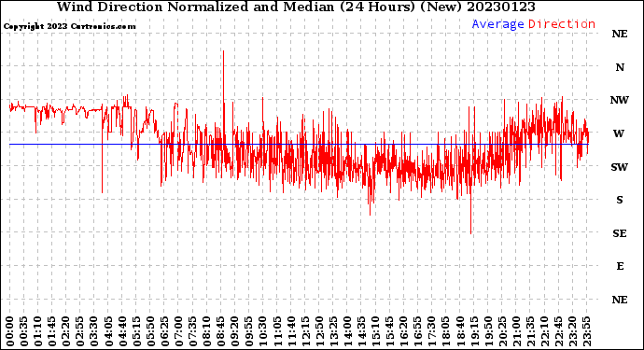644x350 pixels.
Task: Click the red Direction legend label
Action: click(562, 24)
